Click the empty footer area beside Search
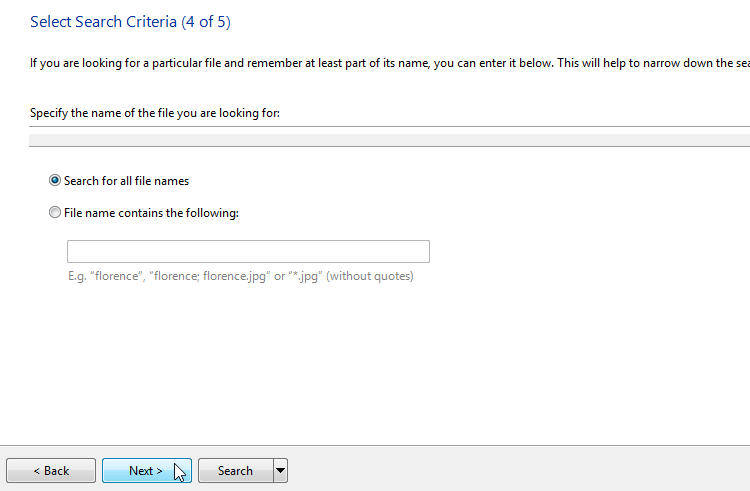This screenshot has height=491, width=750. pyautogui.click(x=517, y=470)
